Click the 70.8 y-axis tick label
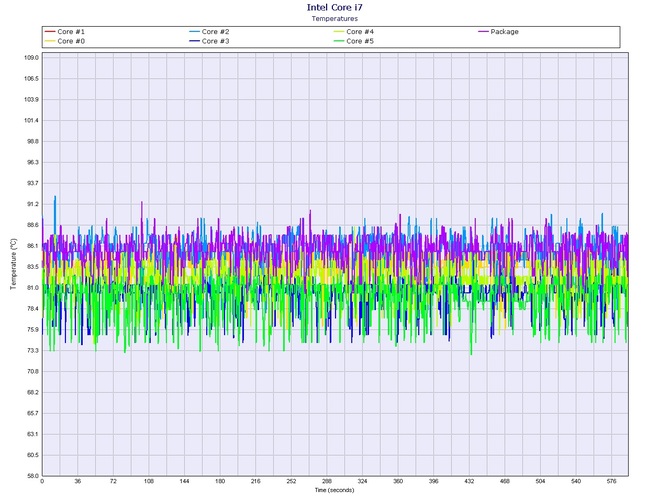 click(32, 371)
